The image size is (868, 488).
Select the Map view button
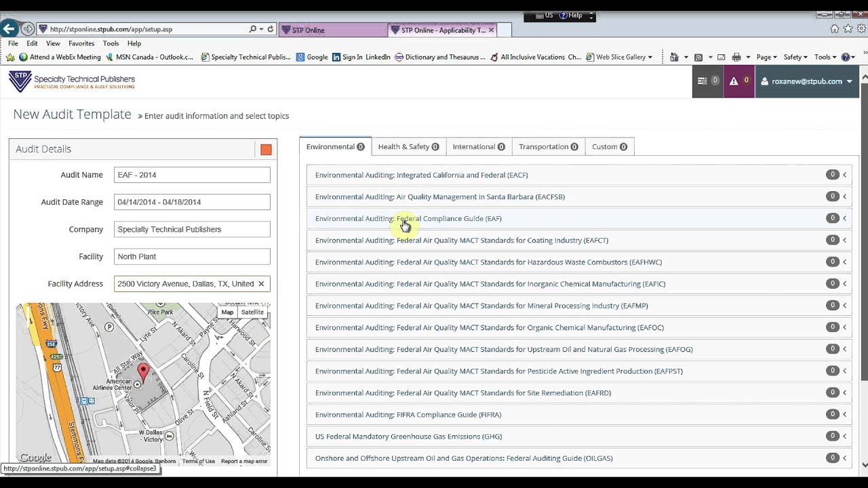pyautogui.click(x=227, y=312)
